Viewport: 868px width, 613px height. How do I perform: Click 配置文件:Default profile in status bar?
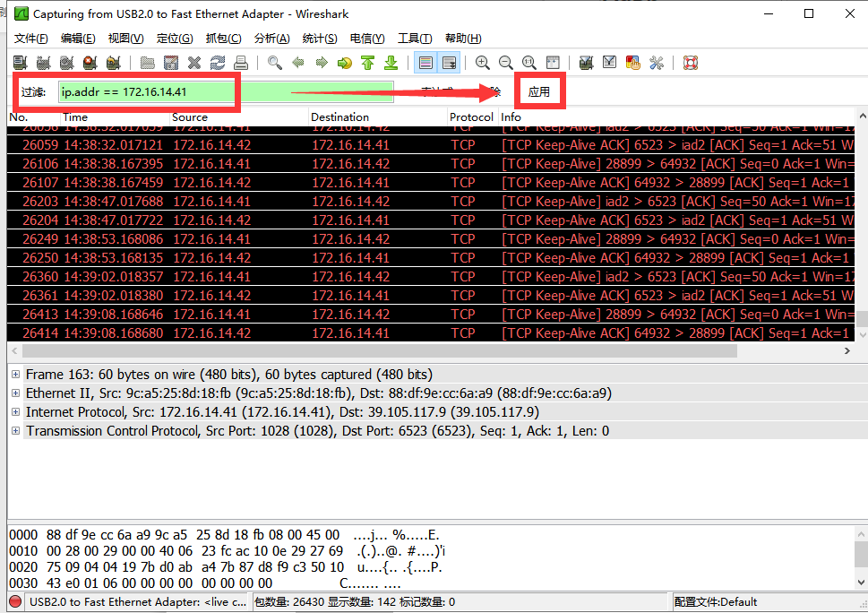715,602
